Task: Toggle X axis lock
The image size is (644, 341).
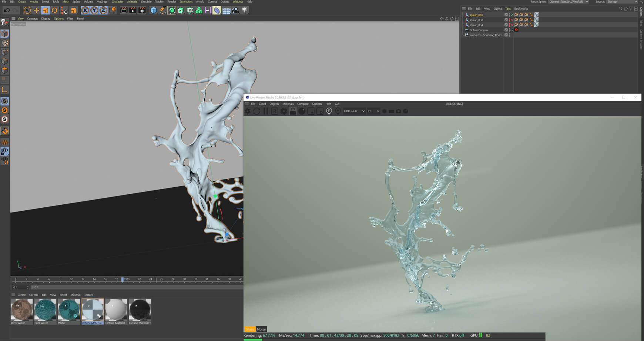Action: (85, 10)
